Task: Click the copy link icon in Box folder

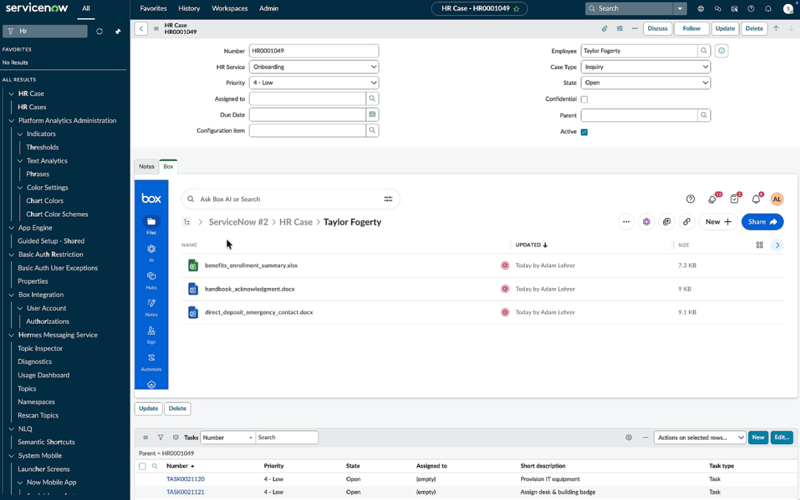Action: (x=687, y=222)
